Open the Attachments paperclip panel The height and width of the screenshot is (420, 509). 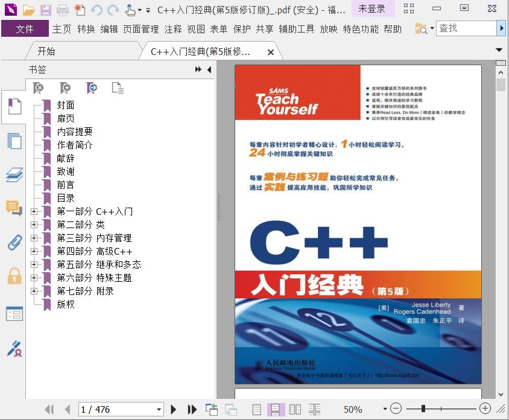point(15,242)
